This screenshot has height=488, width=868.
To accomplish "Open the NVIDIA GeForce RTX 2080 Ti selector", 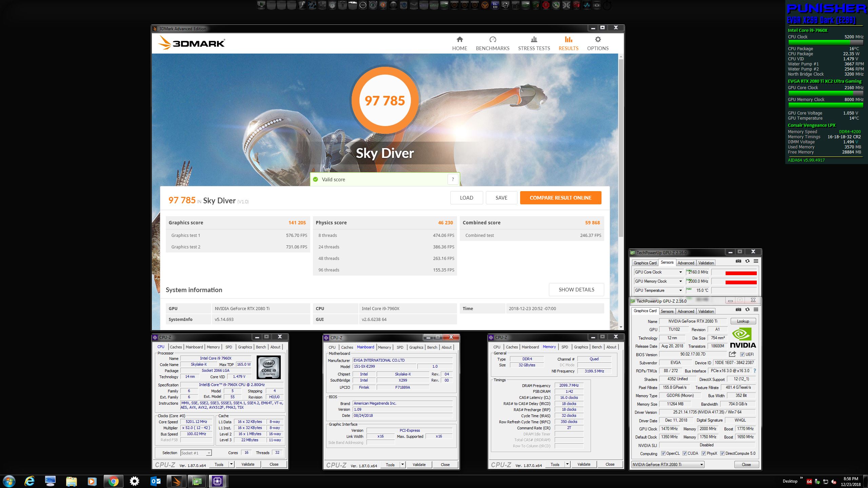I will tap(667, 465).
